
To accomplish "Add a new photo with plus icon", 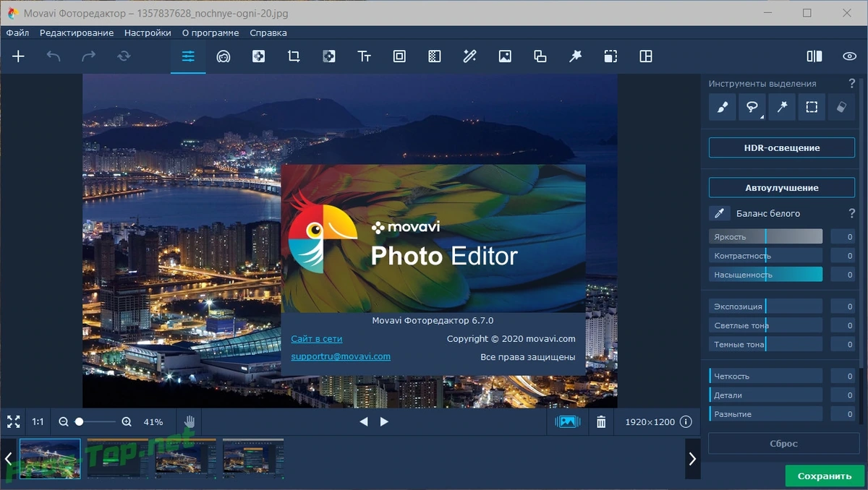I will click(19, 56).
